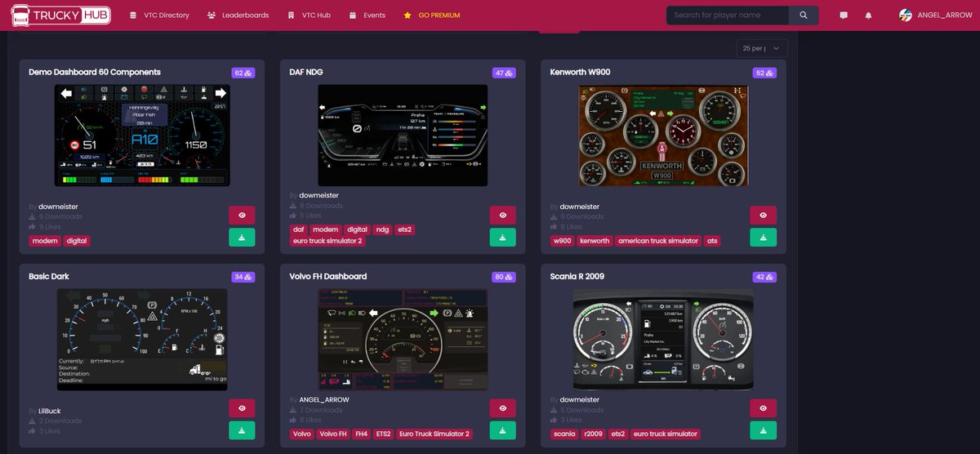Select 'euro truck simulator 2' tag on DAF NDG
This screenshot has height=454, width=980.
327,242
